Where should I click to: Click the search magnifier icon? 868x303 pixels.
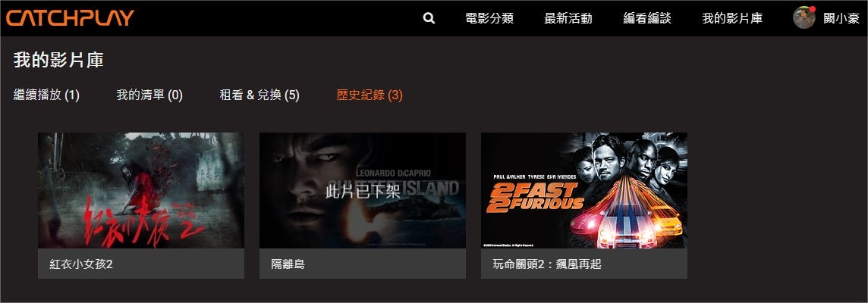[429, 18]
